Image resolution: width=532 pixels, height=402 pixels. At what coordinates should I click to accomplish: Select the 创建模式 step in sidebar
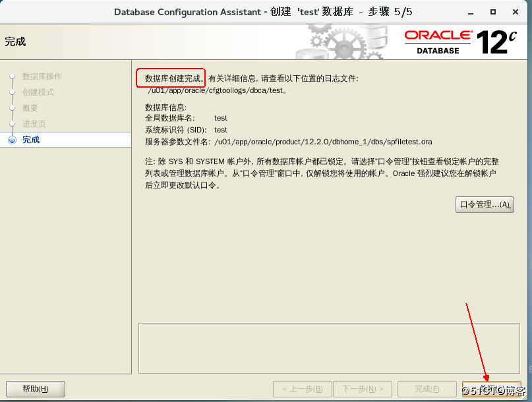pyautogui.click(x=38, y=92)
